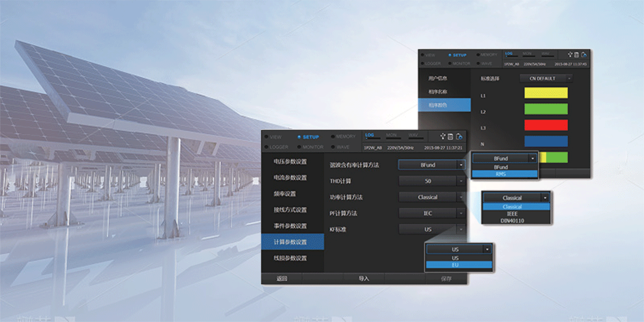The image size is (644, 322).
Task: Click the USB icon in the back window
Action: point(570,55)
